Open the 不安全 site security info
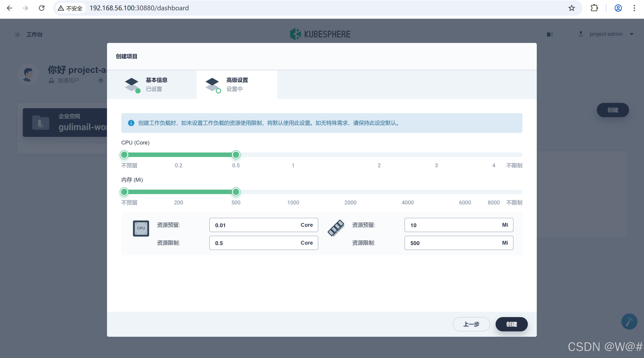 [x=70, y=8]
